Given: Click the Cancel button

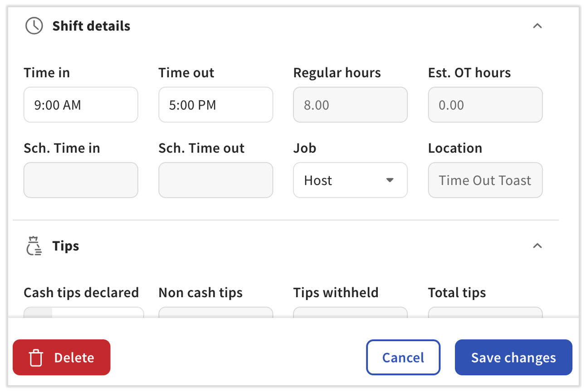Looking at the screenshot, I should (403, 358).
